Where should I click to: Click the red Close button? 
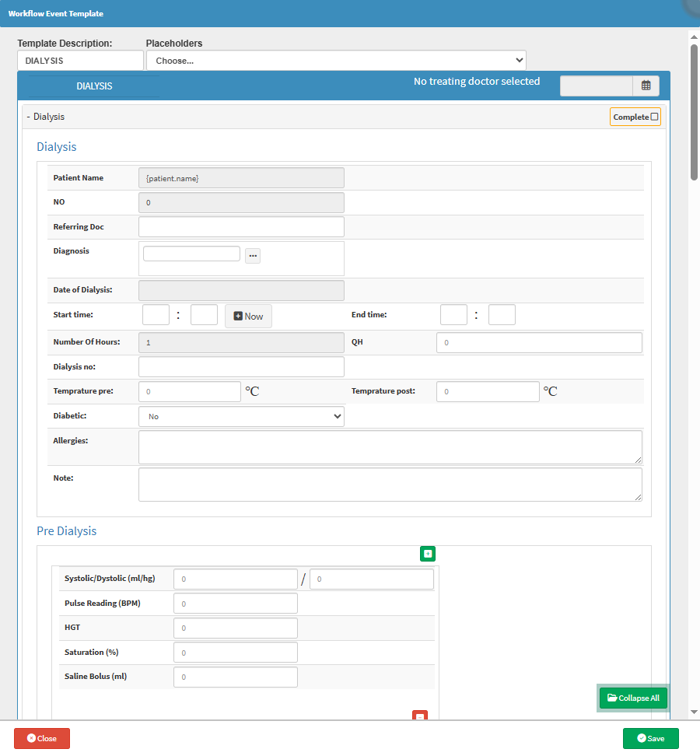pyautogui.click(x=42, y=738)
